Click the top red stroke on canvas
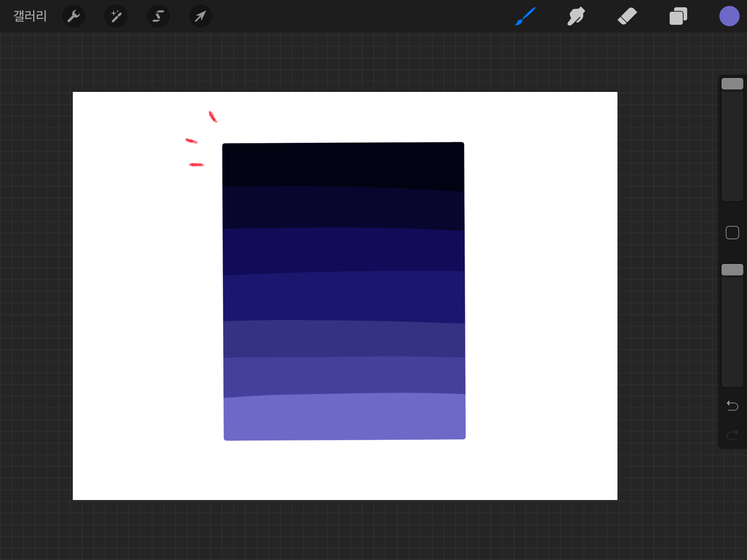This screenshot has width=747, height=560. pos(213,117)
